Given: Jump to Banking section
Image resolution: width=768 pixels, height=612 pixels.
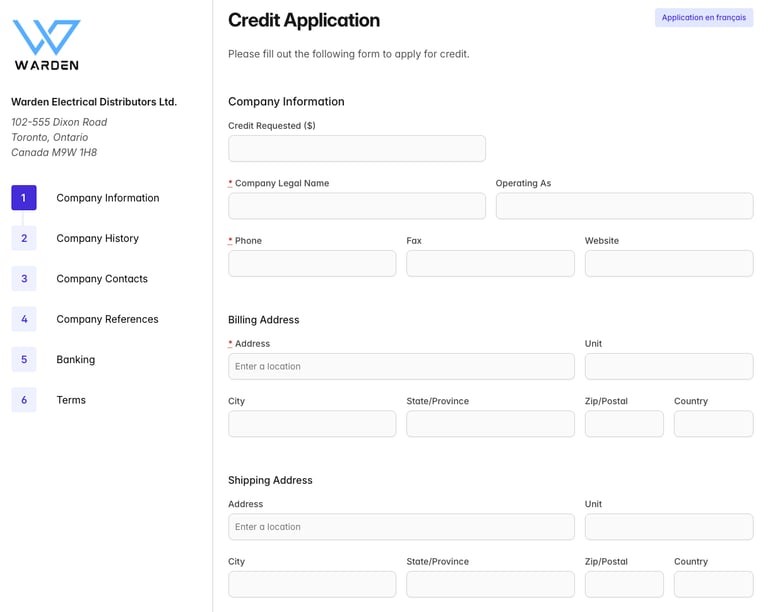Looking at the screenshot, I should (x=75, y=359).
